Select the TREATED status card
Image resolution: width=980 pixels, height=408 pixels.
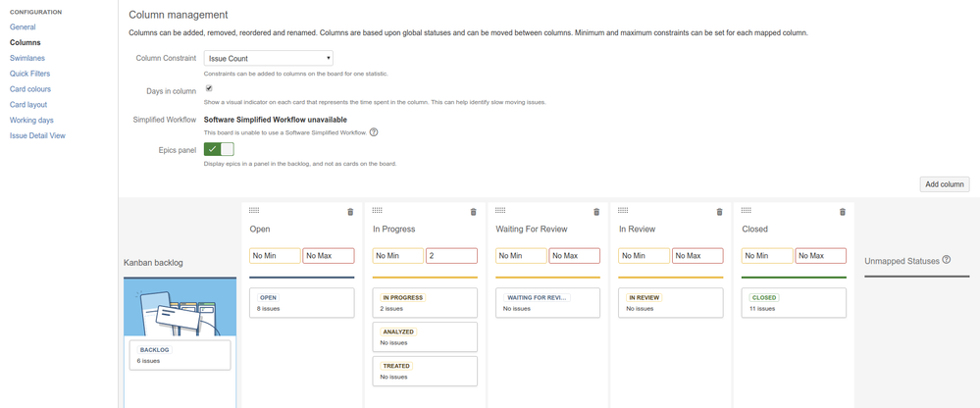pos(425,371)
